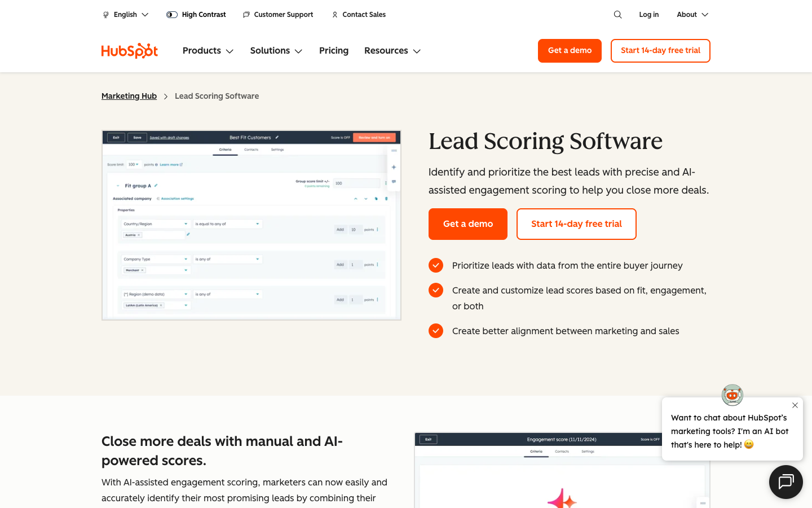Click the HubSpot logo
Image resolution: width=812 pixels, height=508 pixels.
(129, 50)
